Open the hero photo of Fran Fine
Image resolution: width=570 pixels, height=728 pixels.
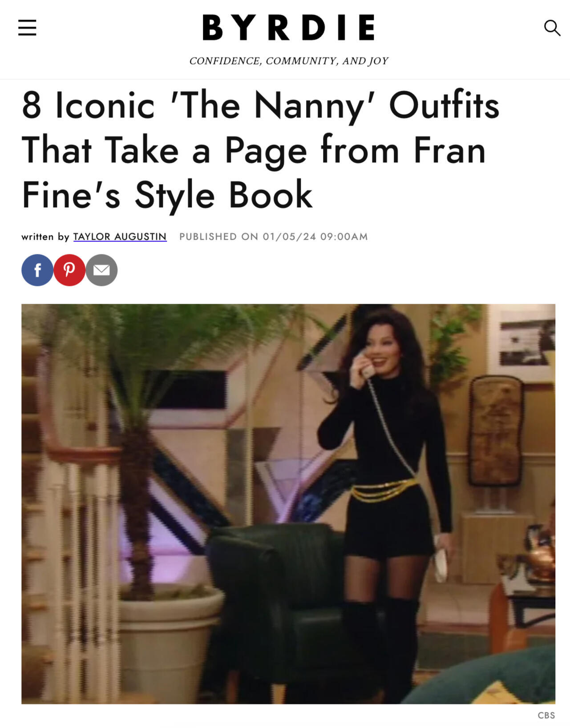tap(288, 504)
